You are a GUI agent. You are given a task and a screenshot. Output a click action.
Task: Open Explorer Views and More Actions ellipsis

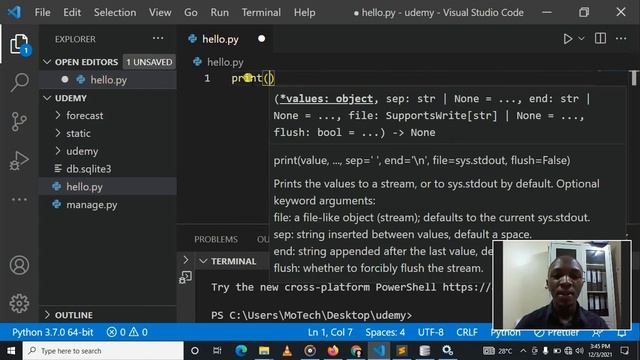[x=158, y=38]
